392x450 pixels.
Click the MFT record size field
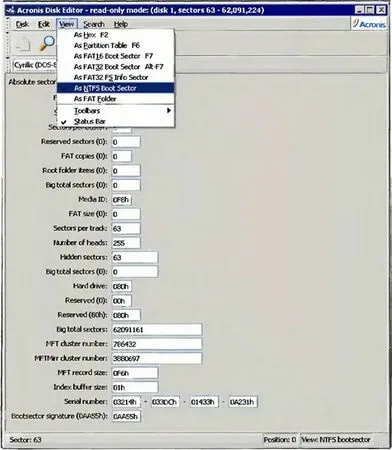click(135, 373)
